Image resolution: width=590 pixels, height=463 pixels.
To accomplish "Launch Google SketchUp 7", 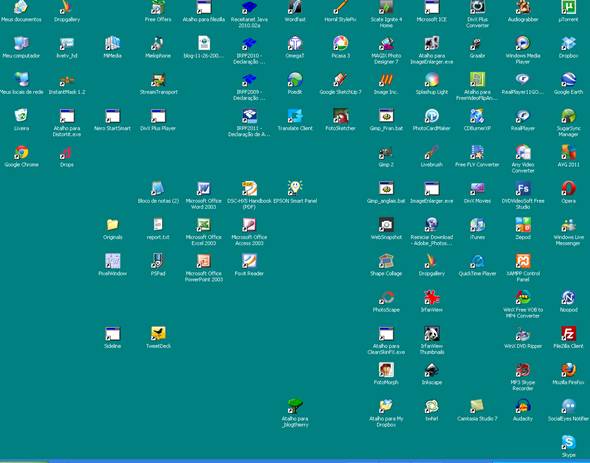I will (340, 79).
